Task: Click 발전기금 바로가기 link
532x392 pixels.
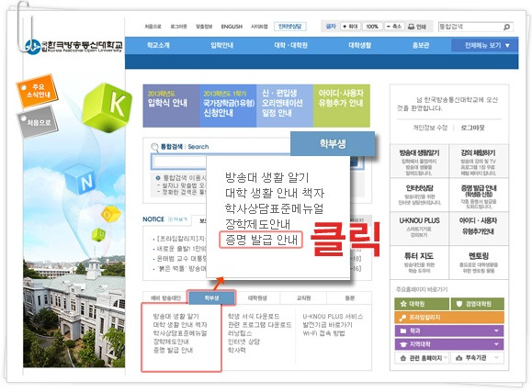Action: (x=327, y=325)
